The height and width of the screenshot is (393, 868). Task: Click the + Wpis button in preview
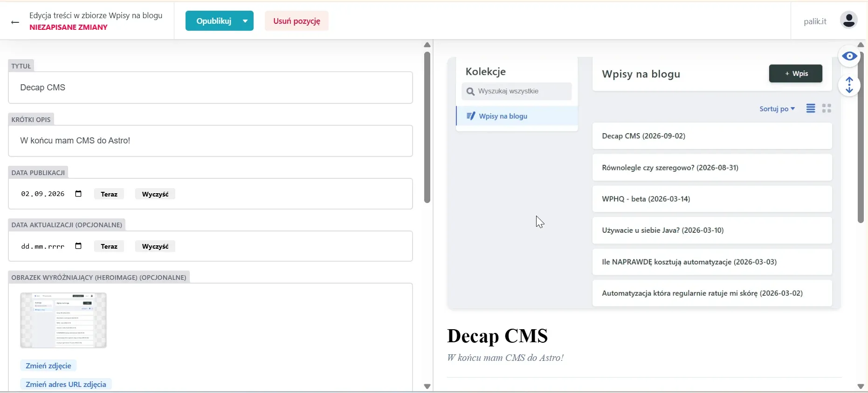[x=795, y=74]
